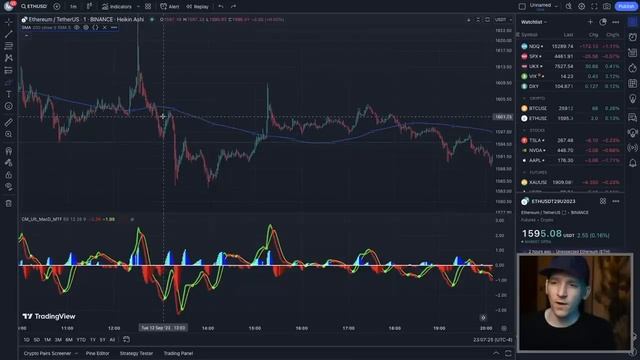Screen dimensions: 640x360
Task: Open the go to date calendar icon
Action: pyautogui.click(x=127, y=340)
